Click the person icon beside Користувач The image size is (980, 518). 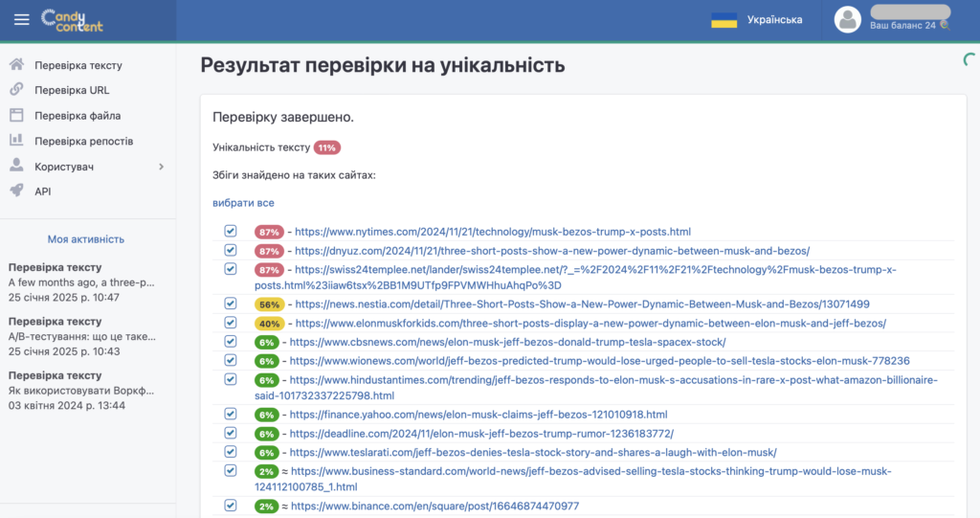point(17,166)
